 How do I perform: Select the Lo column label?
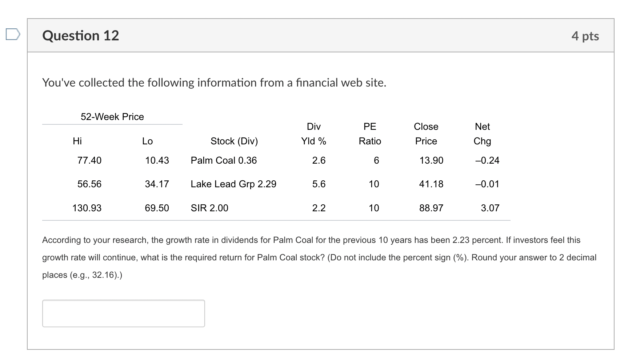[x=147, y=141]
